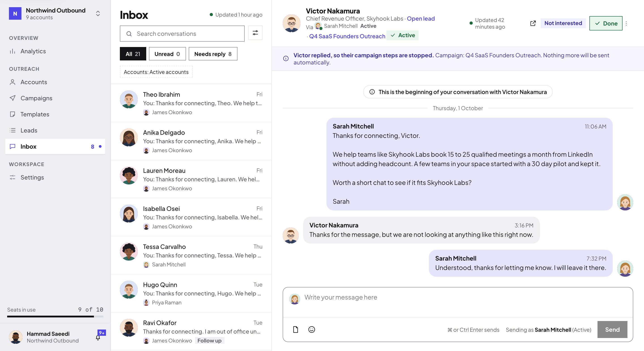Open the Campaigns section
This screenshot has height=351, width=644.
click(x=55, y=98)
